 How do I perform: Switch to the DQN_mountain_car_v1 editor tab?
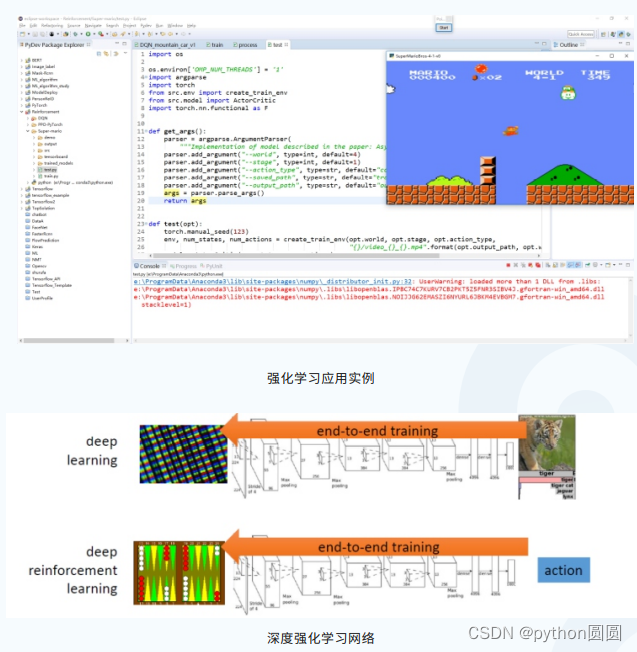click(164, 44)
